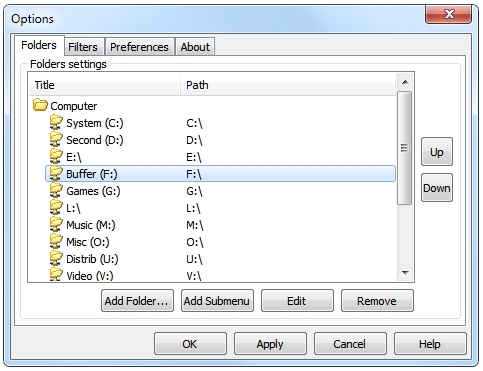Open the Preferences tab

(139, 47)
